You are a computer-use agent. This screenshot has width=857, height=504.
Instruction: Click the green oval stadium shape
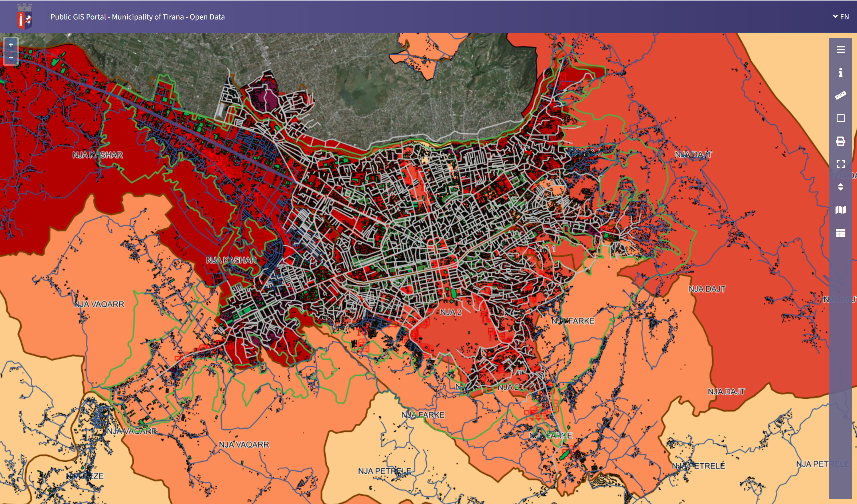453,293
